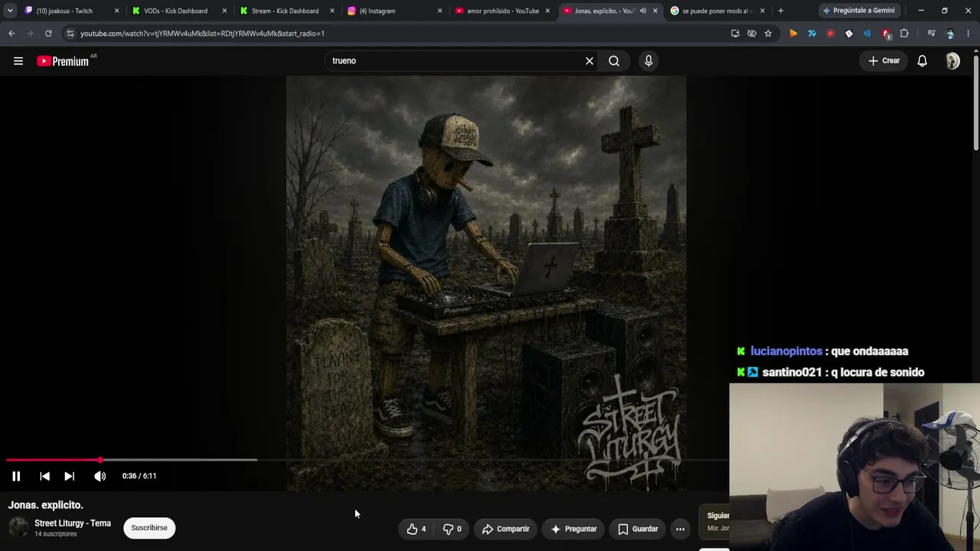This screenshot has width=980, height=551.
Task: Dislike the video with thumbs down
Action: tap(452, 529)
